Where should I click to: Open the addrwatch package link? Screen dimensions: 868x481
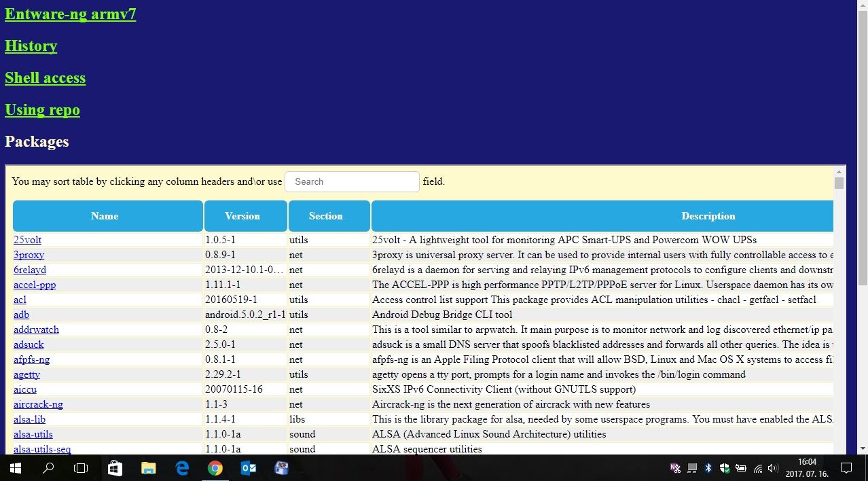point(36,329)
